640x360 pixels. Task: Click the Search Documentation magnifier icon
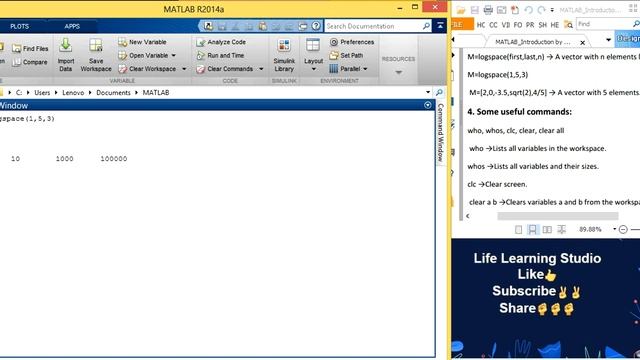click(426, 26)
